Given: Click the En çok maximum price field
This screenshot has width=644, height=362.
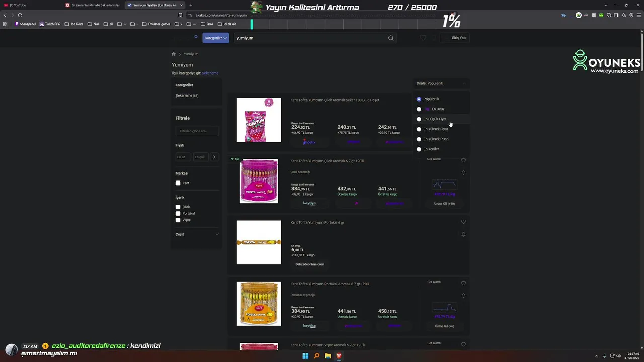Looking at the screenshot, I should (x=200, y=157).
